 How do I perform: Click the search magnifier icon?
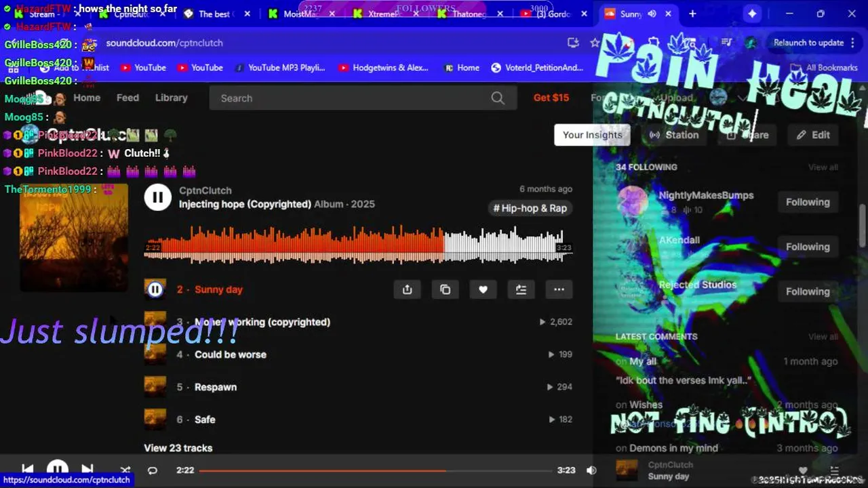[x=498, y=98]
